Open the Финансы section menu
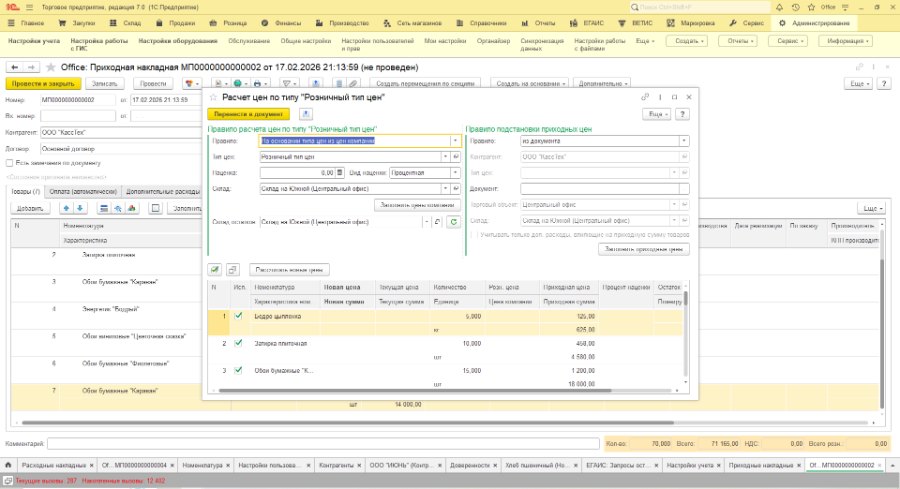 tap(281, 23)
